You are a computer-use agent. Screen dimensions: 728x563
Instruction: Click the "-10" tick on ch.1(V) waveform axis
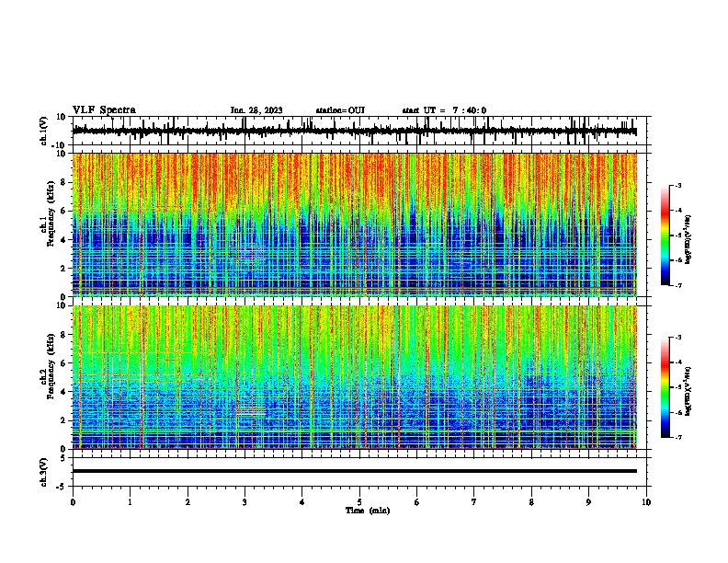pyautogui.click(x=60, y=145)
